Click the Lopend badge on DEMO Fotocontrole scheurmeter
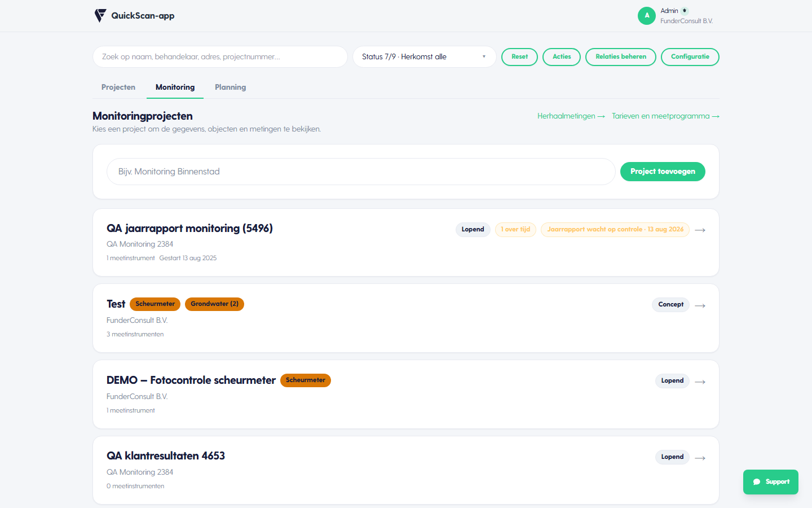Screen dimensions: 812x508 [x=672, y=381]
